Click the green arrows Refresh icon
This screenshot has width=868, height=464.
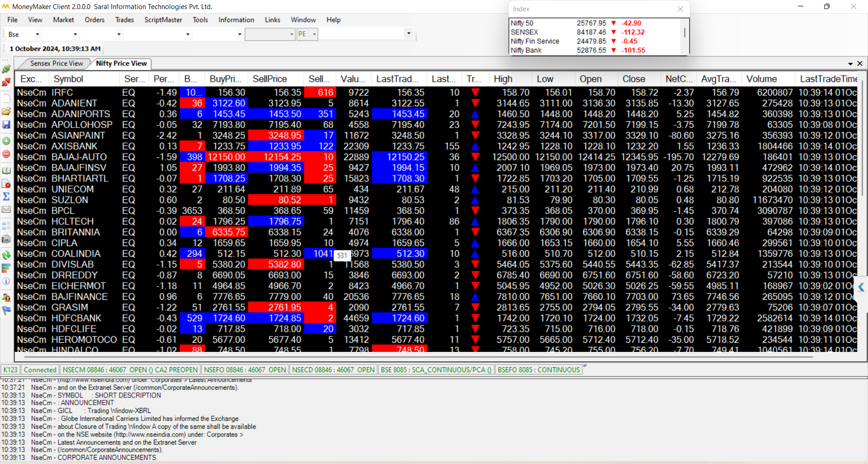point(6,255)
